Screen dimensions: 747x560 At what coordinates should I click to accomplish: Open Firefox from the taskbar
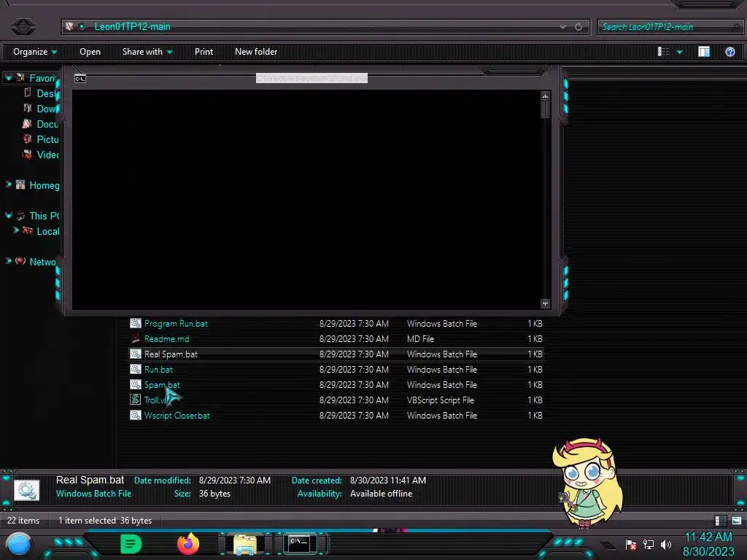point(188,544)
